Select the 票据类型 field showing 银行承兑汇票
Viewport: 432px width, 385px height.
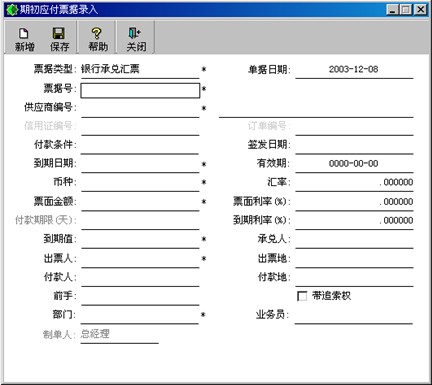tap(140, 69)
